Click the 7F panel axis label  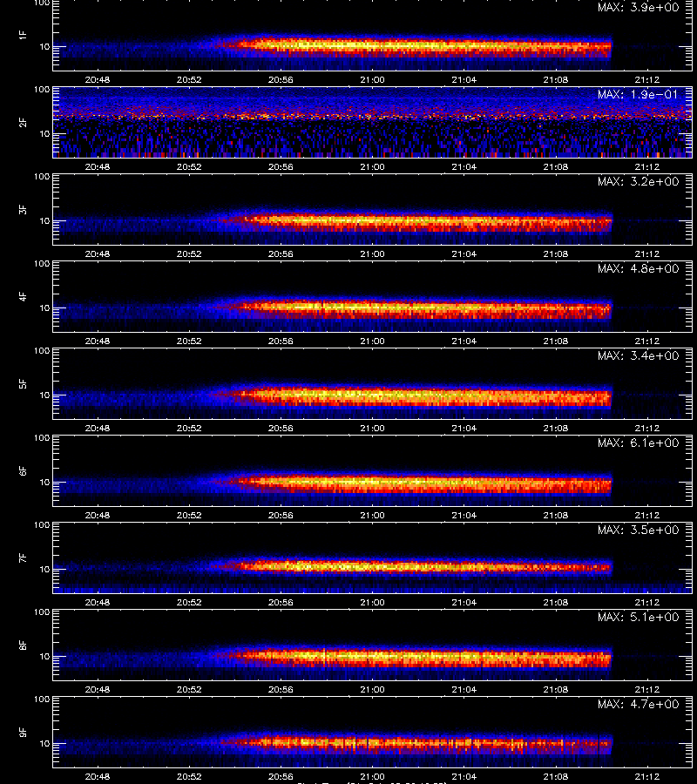(x=23, y=558)
